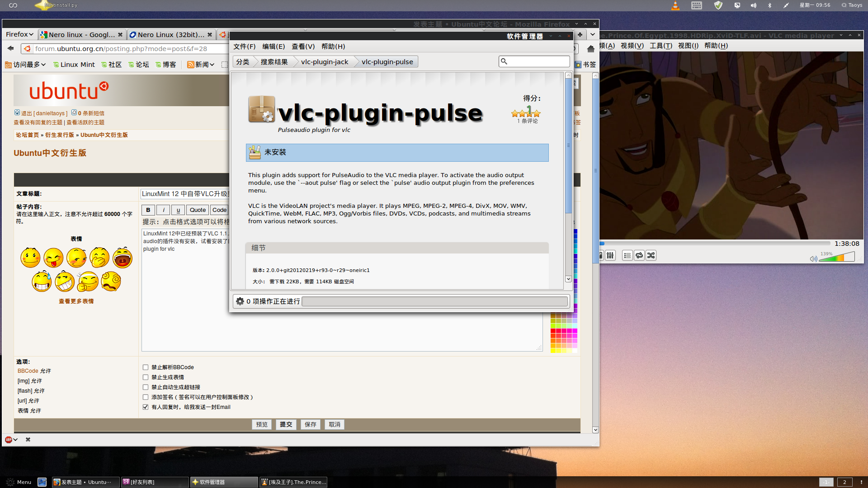Click gear icon in operations status bar
This screenshot has width=868, height=488.
tap(240, 301)
